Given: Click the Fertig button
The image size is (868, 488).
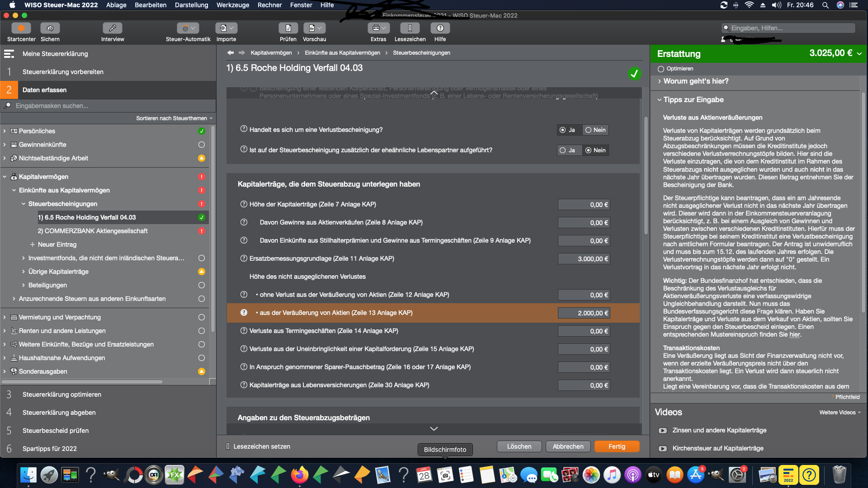Looking at the screenshot, I should (617, 446).
